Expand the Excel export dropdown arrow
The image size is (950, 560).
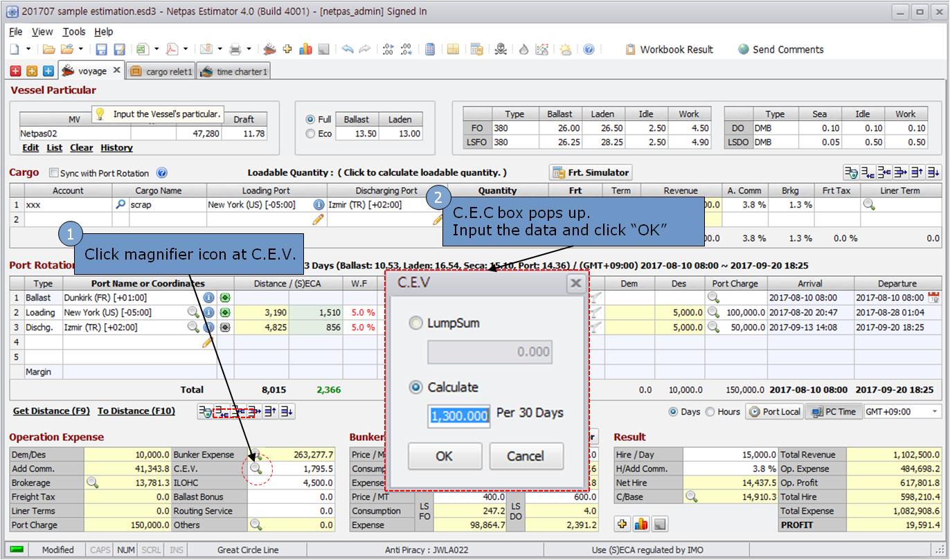pos(156,49)
